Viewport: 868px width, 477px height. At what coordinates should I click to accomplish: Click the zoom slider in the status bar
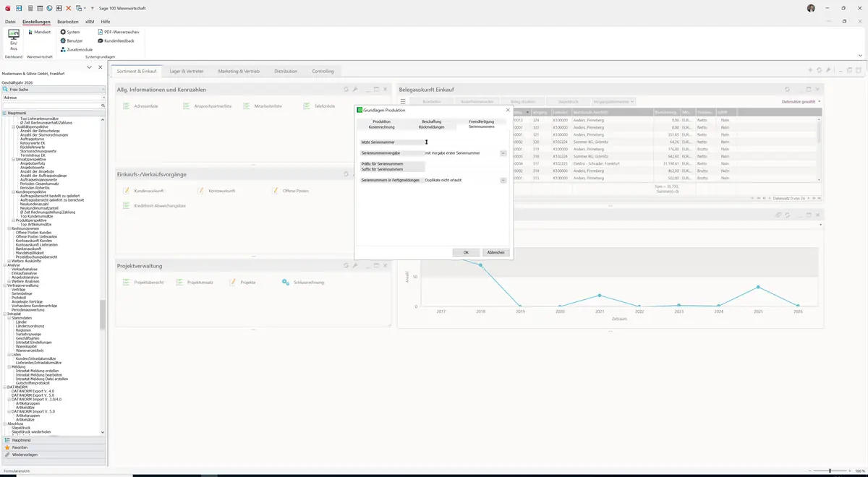click(x=829, y=470)
